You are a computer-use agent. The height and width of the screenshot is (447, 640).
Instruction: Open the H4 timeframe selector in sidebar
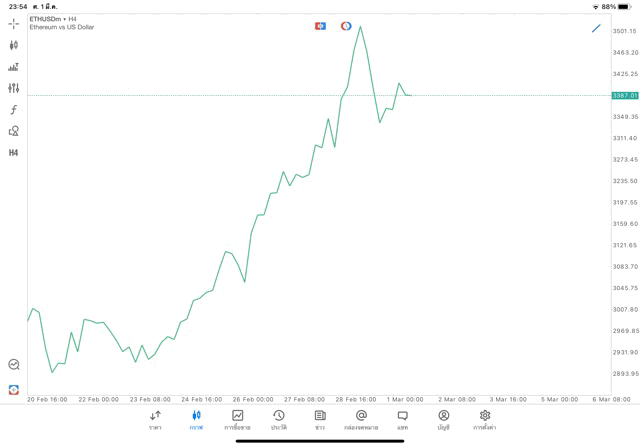[x=13, y=153]
